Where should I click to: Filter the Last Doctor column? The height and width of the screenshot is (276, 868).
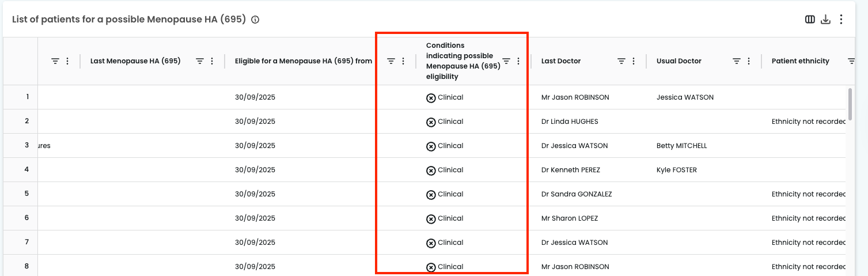(x=621, y=61)
